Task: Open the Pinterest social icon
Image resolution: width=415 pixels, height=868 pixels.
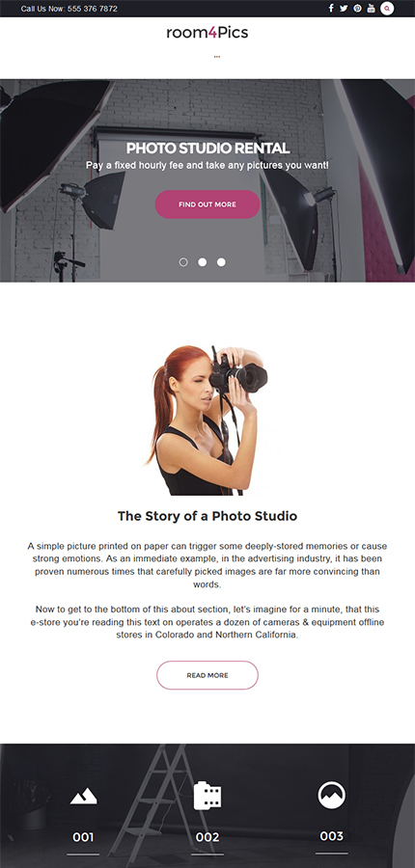Action: click(x=357, y=9)
